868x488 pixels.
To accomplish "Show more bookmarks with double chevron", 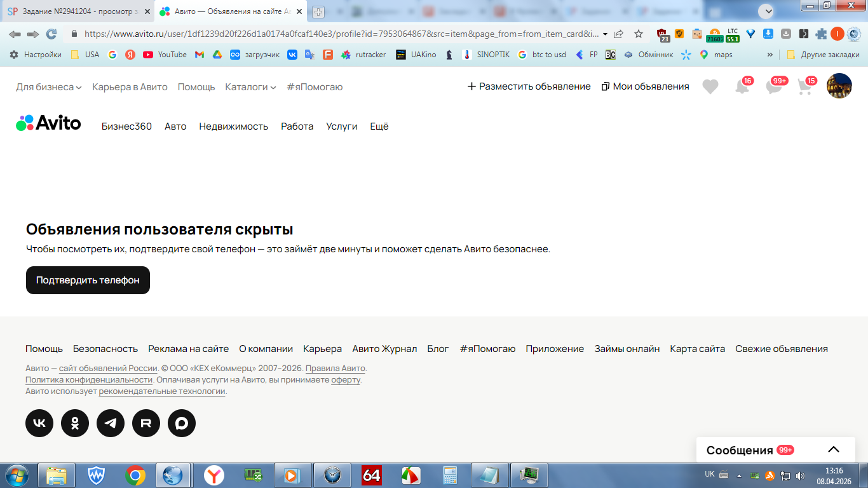I will [x=771, y=55].
